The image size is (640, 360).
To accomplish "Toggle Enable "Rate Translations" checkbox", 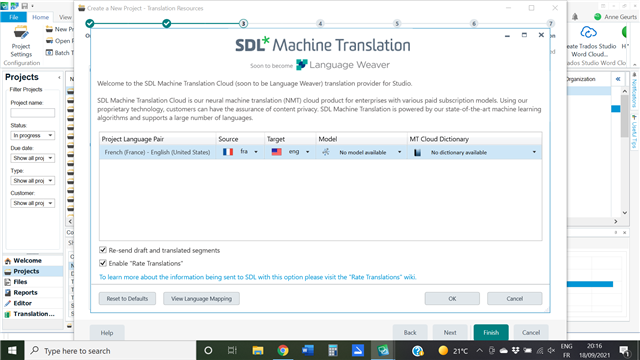I will 103,263.
